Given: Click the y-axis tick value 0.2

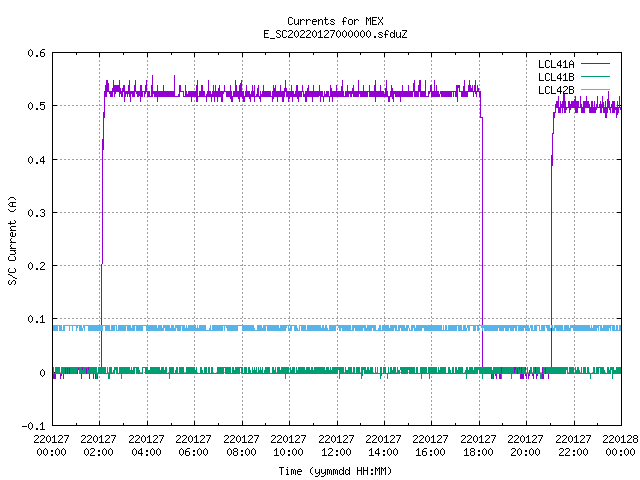Looking at the screenshot, I should (x=36, y=266).
